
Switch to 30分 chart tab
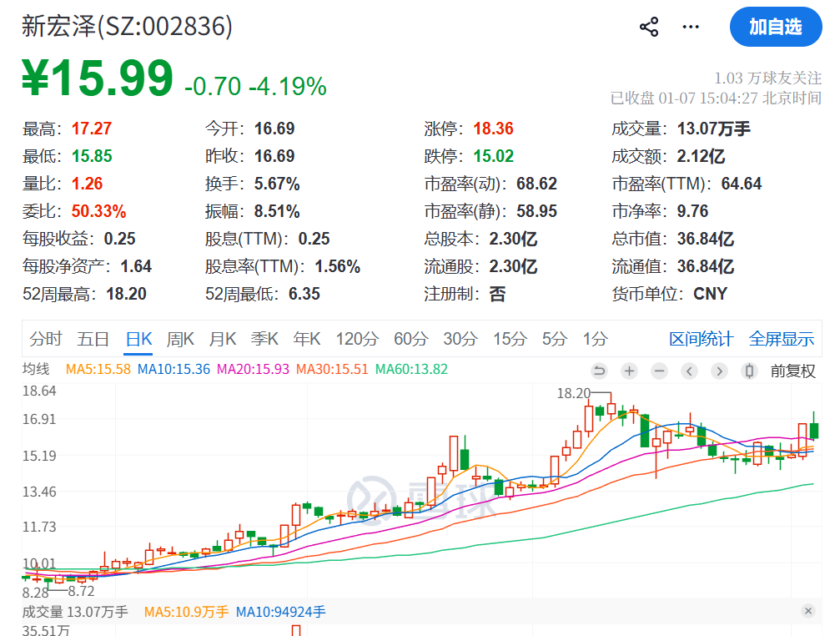click(460, 339)
